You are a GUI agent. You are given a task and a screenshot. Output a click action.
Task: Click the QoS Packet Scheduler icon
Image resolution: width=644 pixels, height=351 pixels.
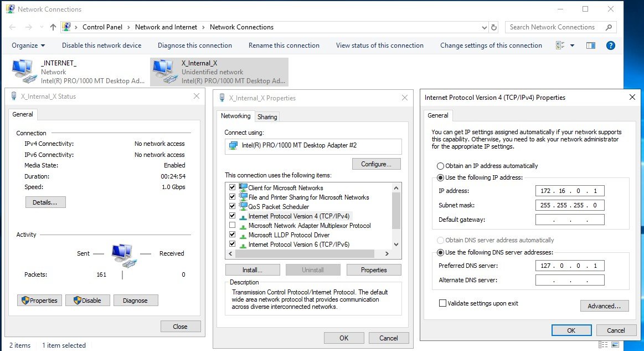pyautogui.click(x=243, y=207)
